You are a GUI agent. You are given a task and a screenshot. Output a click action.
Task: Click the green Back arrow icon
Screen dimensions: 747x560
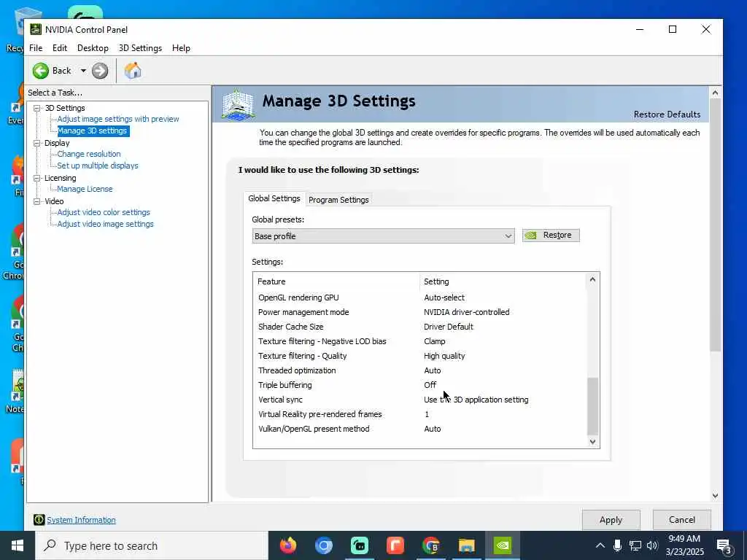point(41,71)
